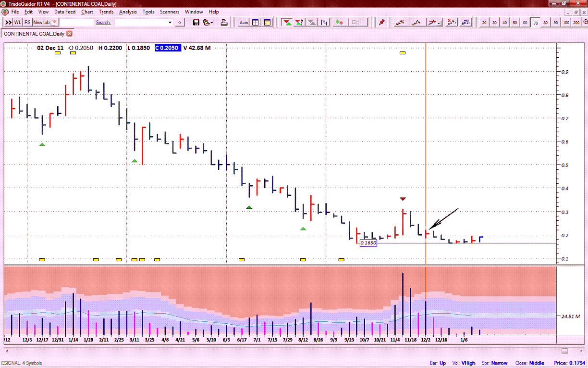Screen dimensions: 588x368
Task: Toggle the Auto scaling button
Action: (244, 22)
